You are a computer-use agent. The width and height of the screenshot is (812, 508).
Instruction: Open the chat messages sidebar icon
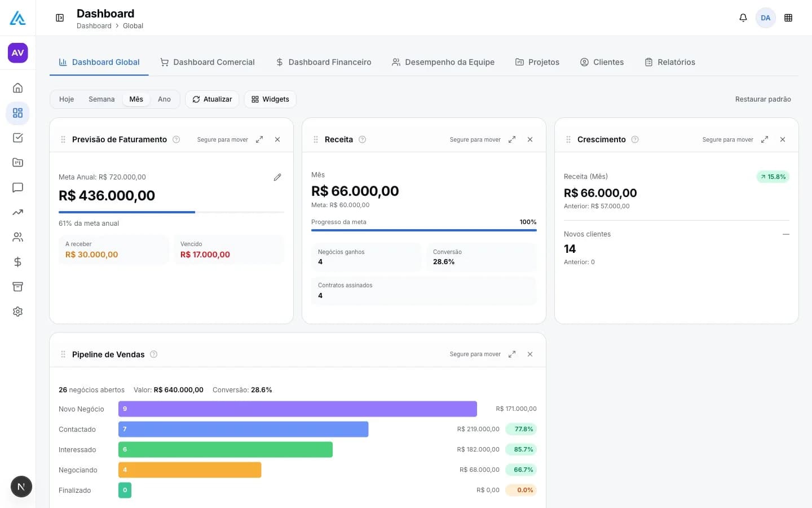point(17,187)
